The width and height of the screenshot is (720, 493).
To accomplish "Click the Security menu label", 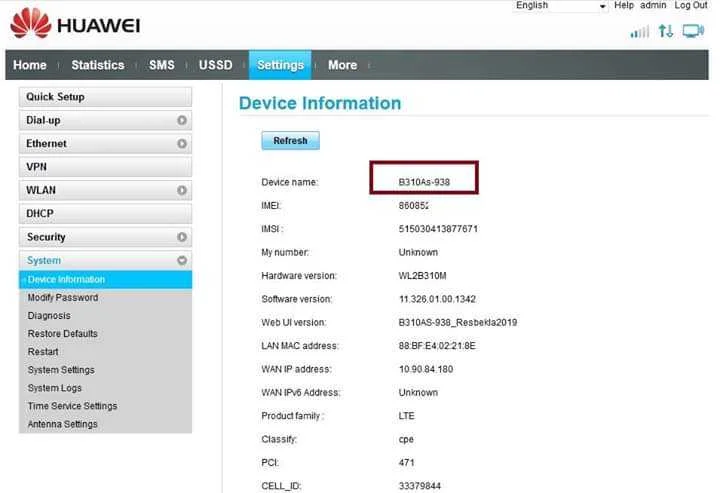I will [46, 237].
